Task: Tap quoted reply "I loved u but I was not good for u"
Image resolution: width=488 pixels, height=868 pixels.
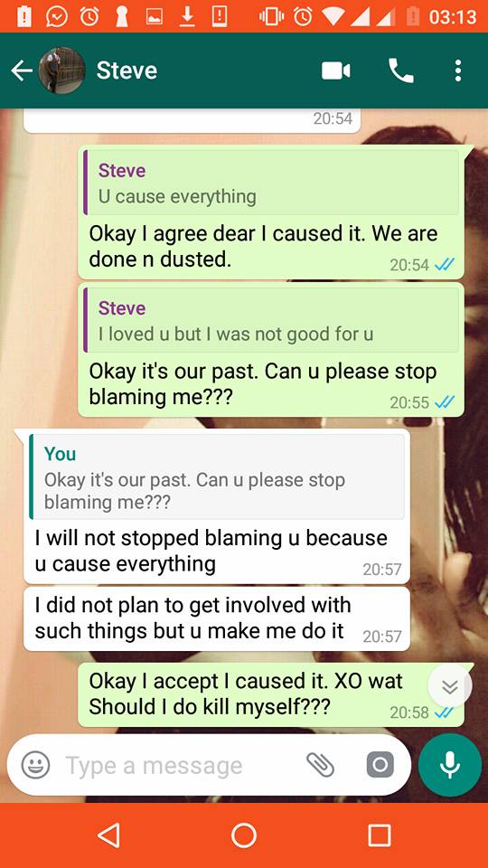Action: [272, 320]
